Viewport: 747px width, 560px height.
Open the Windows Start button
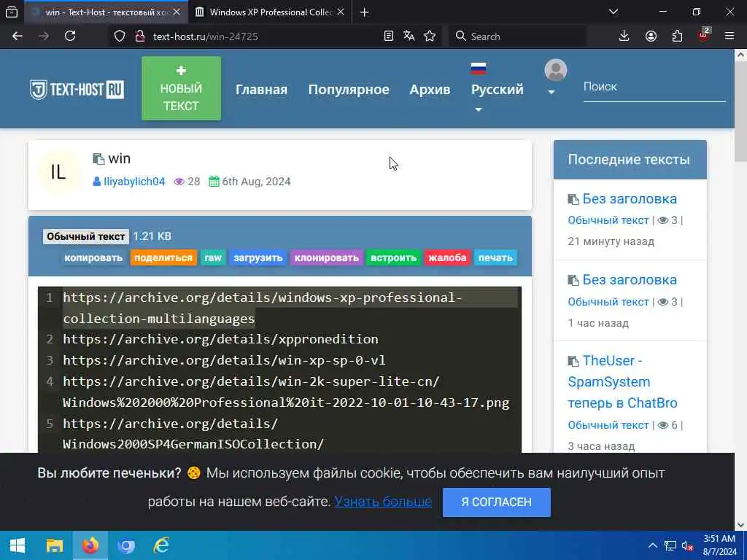tap(18, 545)
